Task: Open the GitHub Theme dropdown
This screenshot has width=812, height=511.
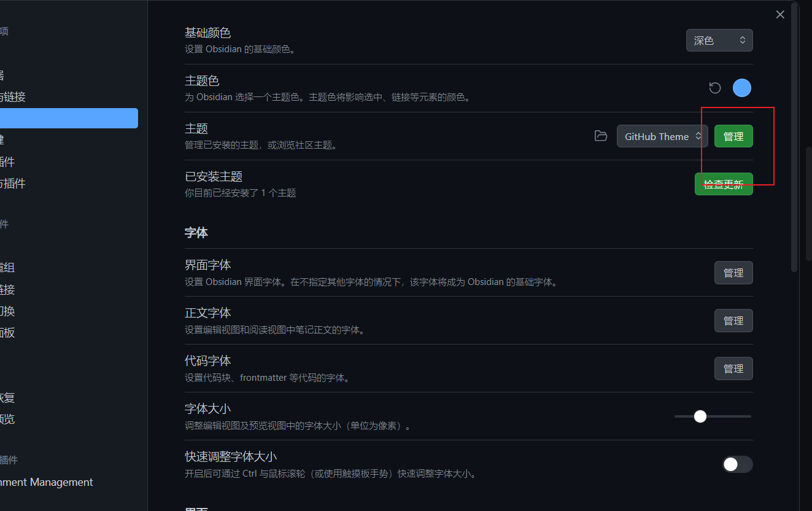Action: pyautogui.click(x=662, y=136)
